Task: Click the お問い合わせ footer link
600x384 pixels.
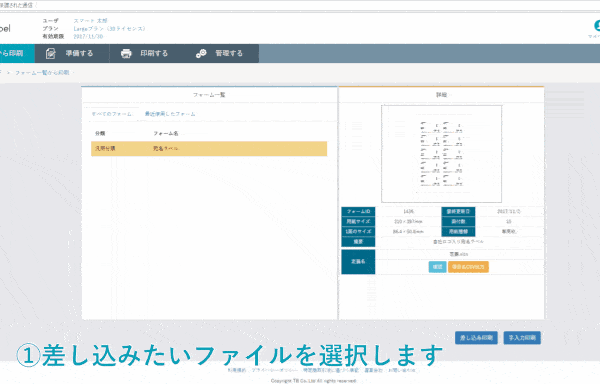Action: pyautogui.click(x=401, y=370)
